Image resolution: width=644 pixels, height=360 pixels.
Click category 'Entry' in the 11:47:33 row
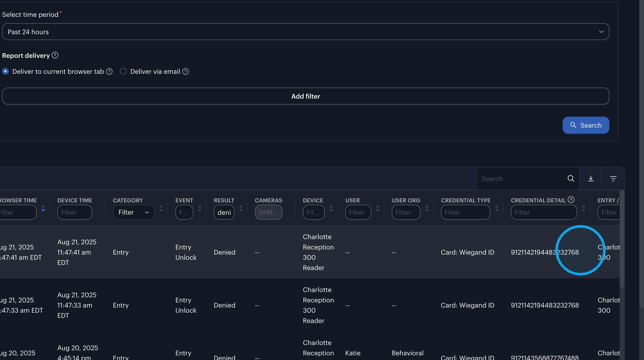pos(121,305)
